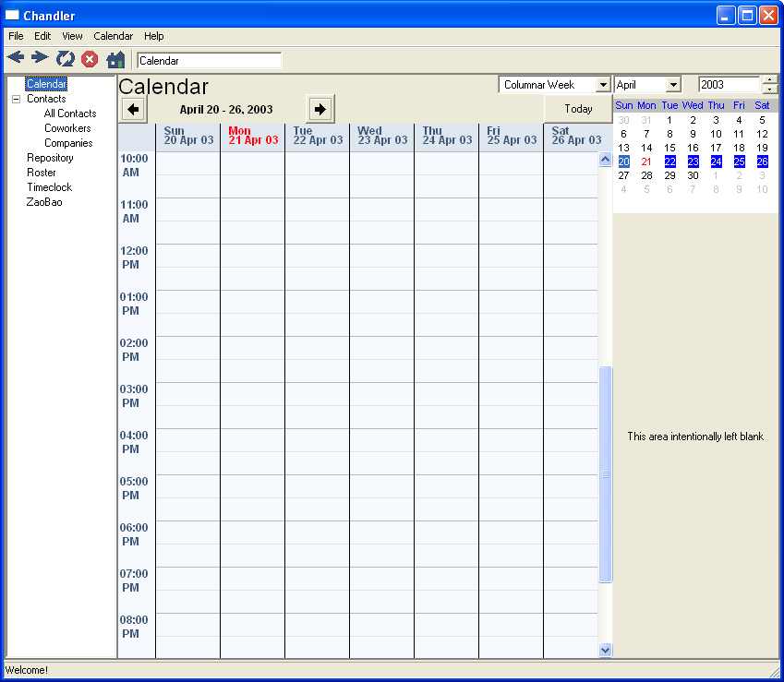Click the 2003 year input field
Image resolution: width=784 pixels, height=682 pixels.
730,85
